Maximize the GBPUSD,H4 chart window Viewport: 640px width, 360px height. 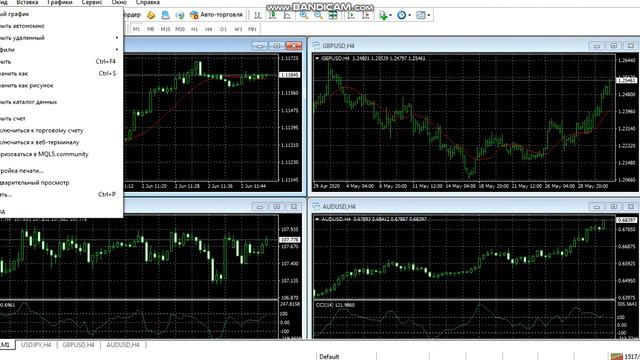[x=613, y=45]
